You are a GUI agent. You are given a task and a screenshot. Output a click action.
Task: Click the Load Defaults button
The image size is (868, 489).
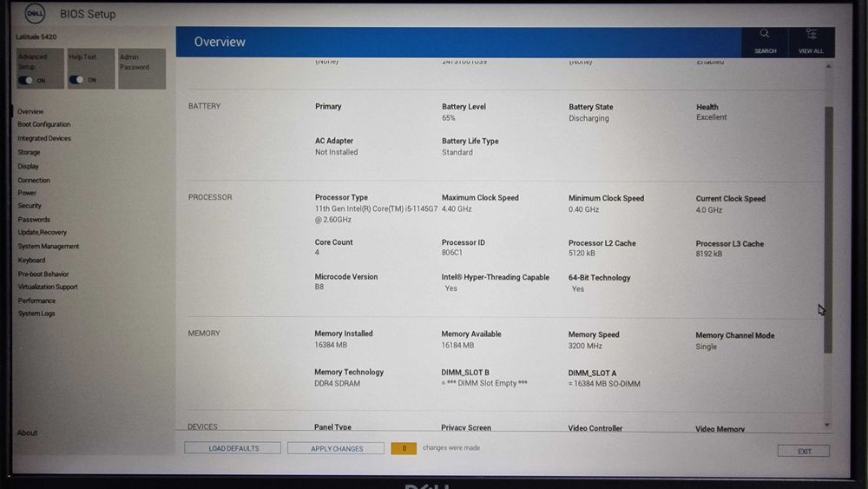(x=233, y=448)
